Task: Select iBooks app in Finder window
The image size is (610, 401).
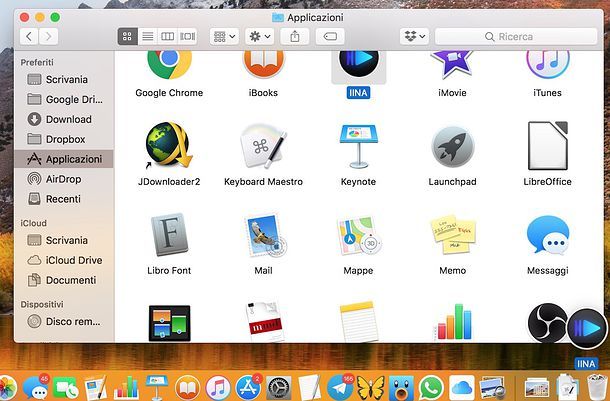Action: [263, 65]
